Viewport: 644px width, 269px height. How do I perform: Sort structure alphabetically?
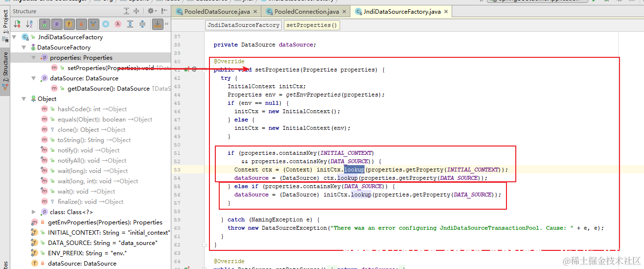[x=29, y=24]
